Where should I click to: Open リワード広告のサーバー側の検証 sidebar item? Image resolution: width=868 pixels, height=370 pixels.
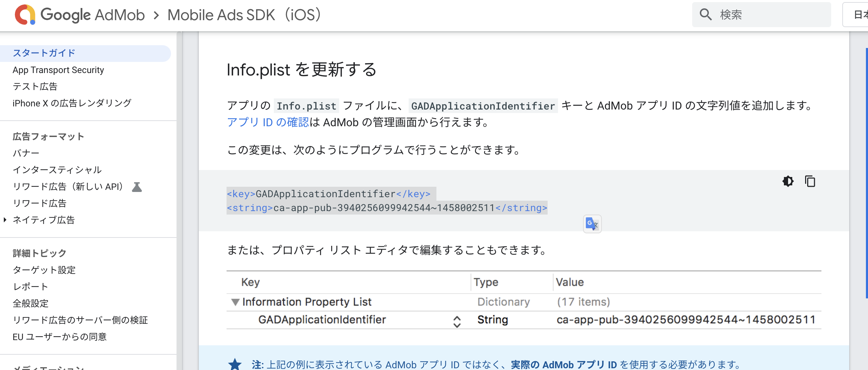(80, 320)
